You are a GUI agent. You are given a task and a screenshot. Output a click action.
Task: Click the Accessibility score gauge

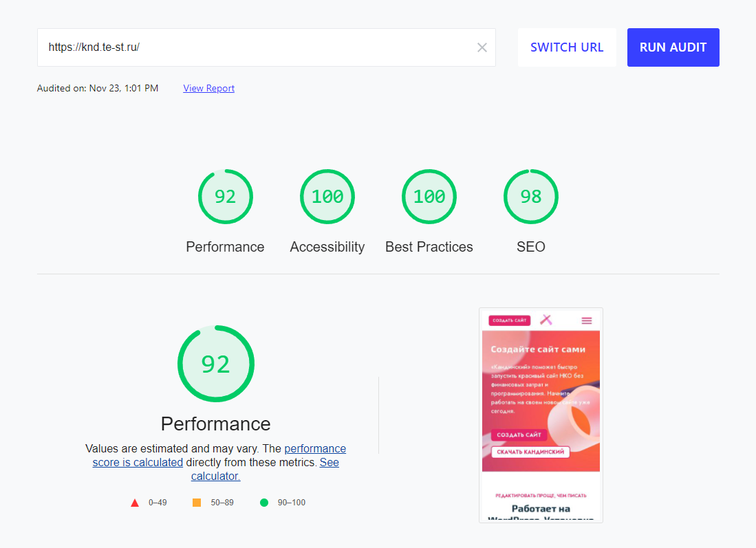pyautogui.click(x=327, y=197)
